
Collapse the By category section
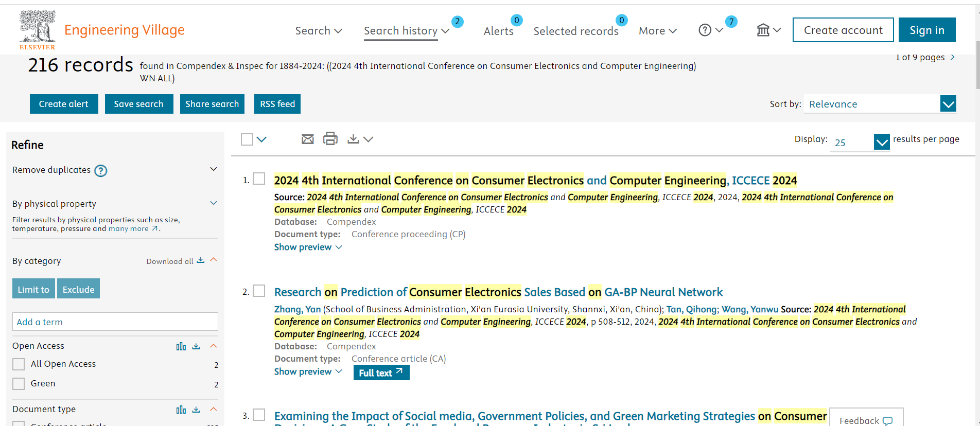[x=214, y=260]
